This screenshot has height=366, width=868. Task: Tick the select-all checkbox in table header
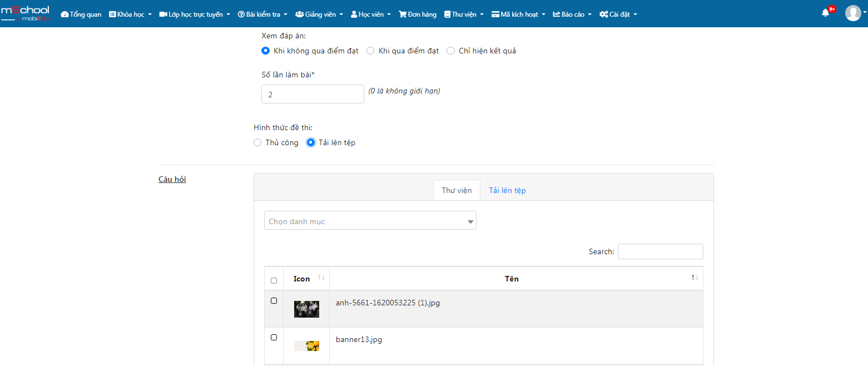pos(274,280)
